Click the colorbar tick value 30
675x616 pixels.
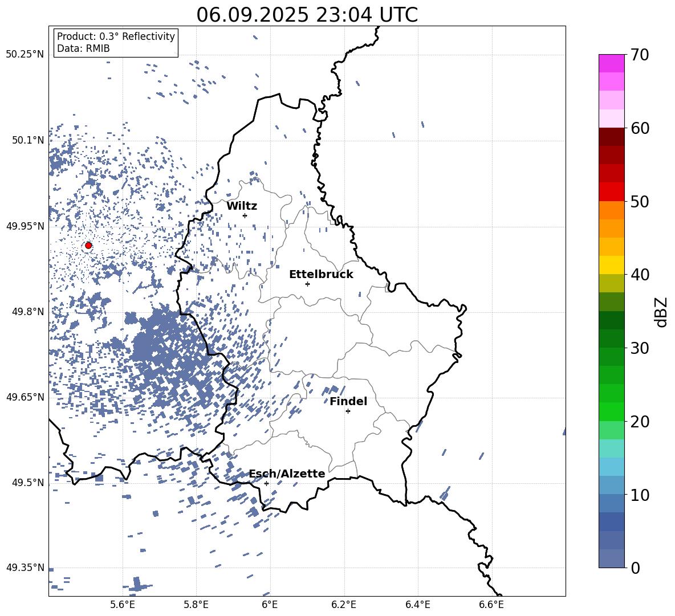(640, 348)
